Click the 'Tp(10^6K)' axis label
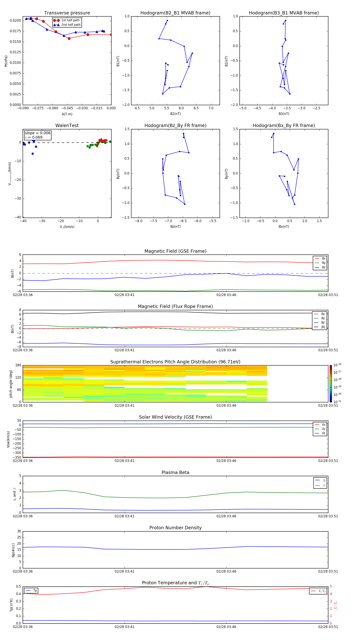This screenshot has height=644, width=351. click(x=11, y=605)
